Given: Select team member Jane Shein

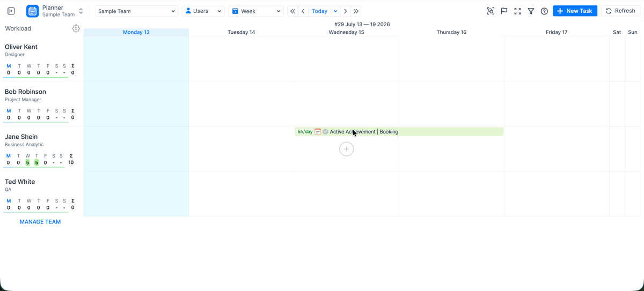Looking at the screenshot, I should click(21, 137).
